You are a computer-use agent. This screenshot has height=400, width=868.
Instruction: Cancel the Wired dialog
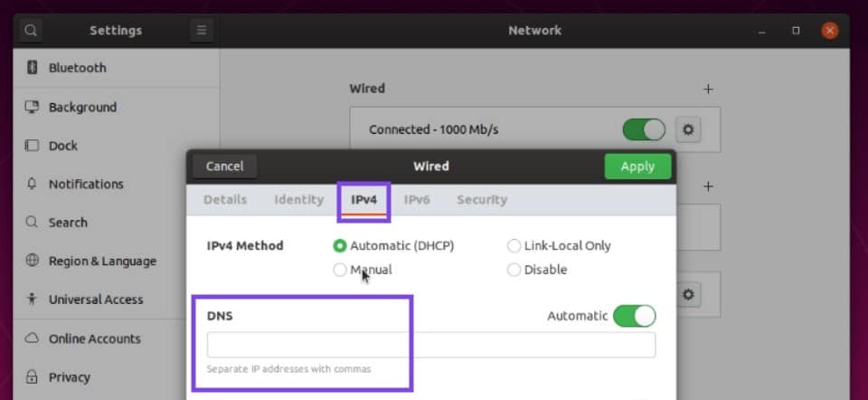[x=224, y=166]
